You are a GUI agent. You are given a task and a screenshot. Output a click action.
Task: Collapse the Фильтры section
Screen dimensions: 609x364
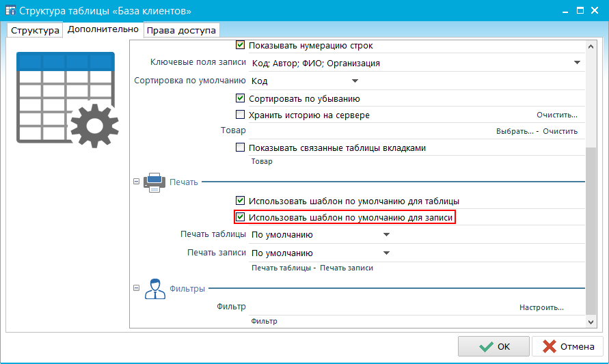coord(136,289)
